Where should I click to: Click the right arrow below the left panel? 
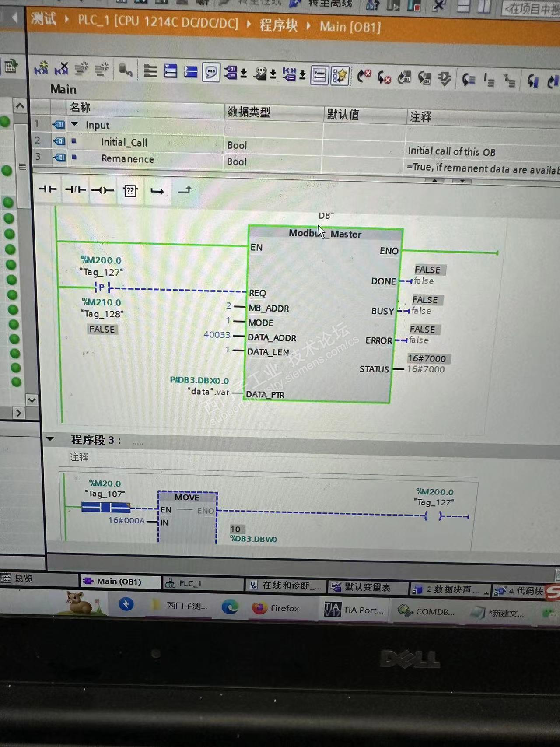click(x=18, y=413)
